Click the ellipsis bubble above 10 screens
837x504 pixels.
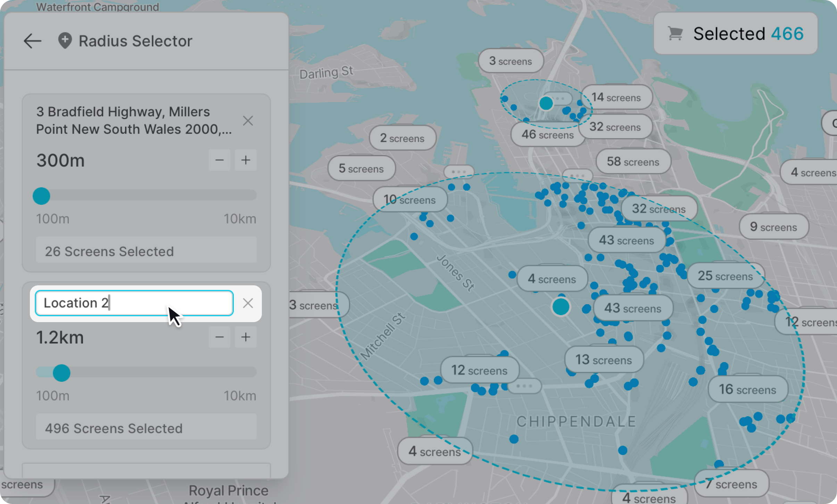pos(459,172)
